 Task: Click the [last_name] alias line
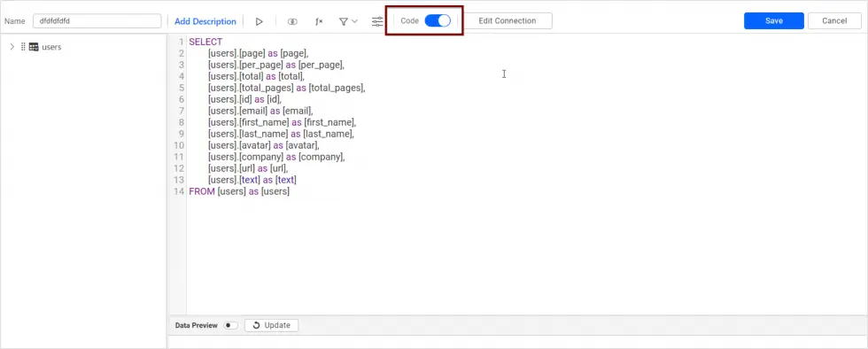coord(282,134)
